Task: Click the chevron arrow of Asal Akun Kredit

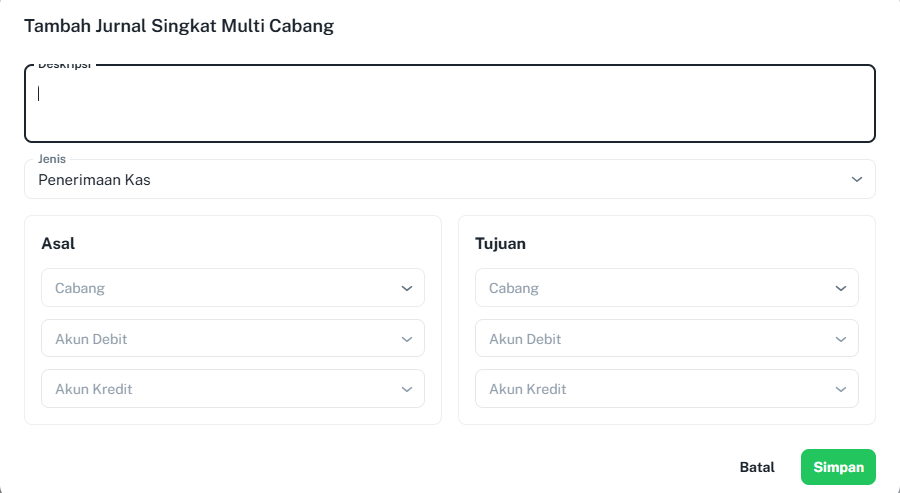Action: [406, 389]
